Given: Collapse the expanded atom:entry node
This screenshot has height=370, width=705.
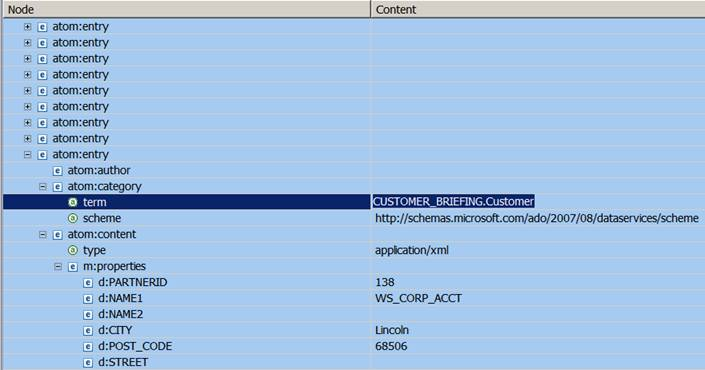Looking at the screenshot, I should [x=27, y=155].
